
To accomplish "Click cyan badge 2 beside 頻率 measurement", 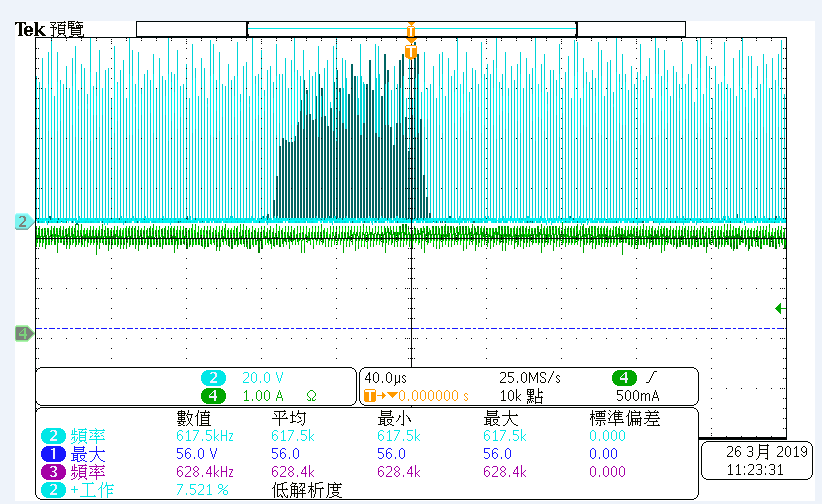I will [x=53, y=436].
